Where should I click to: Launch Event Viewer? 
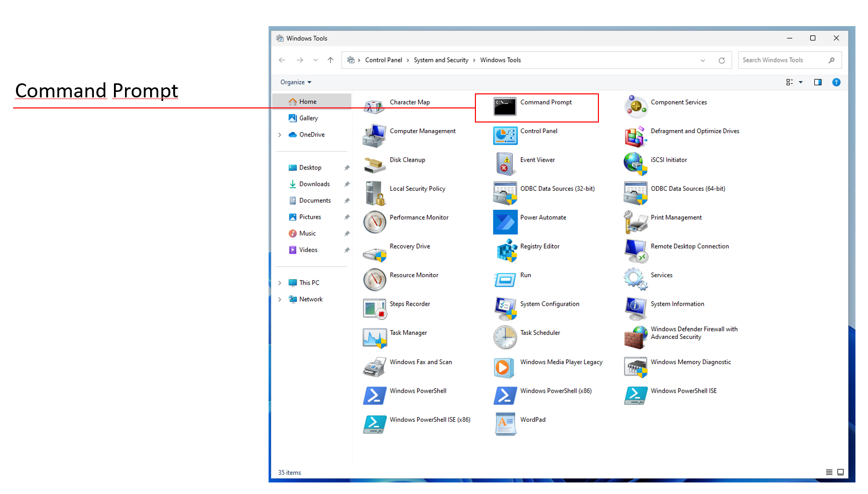click(537, 160)
